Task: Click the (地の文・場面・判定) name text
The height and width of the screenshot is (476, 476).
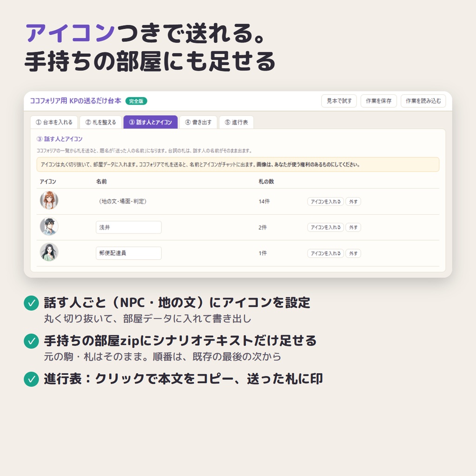Action: (x=123, y=201)
